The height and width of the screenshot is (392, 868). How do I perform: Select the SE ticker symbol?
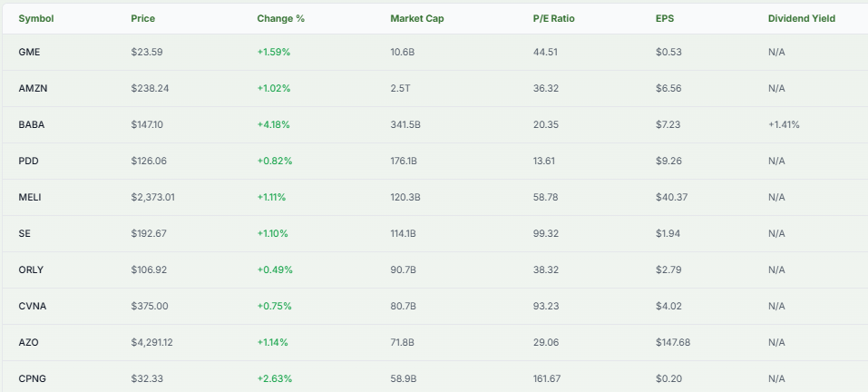pos(24,233)
